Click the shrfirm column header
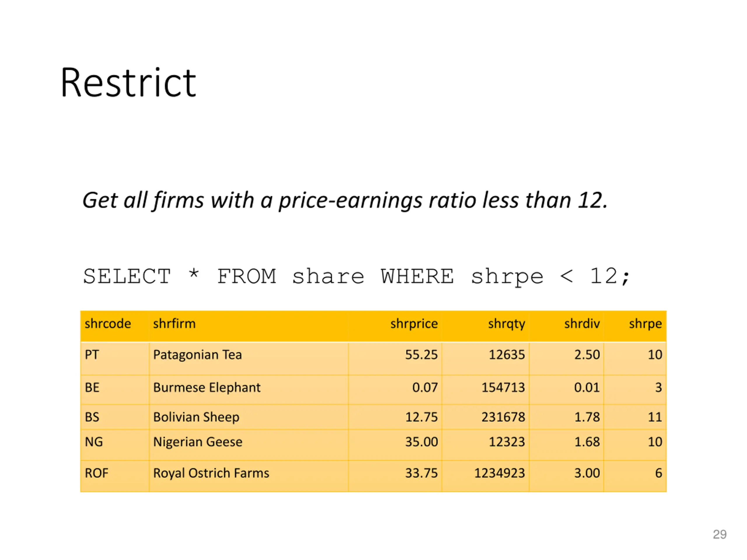 tap(174, 324)
